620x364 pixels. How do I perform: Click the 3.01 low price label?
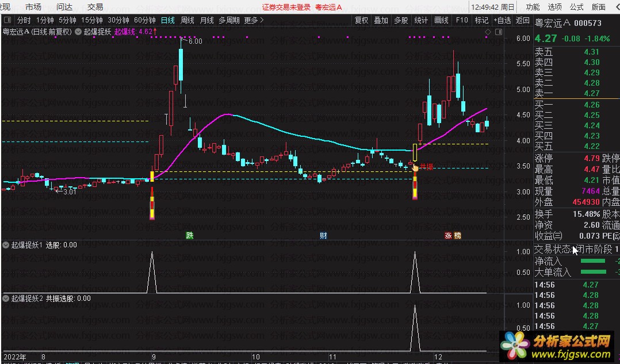click(x=70, y=191)
